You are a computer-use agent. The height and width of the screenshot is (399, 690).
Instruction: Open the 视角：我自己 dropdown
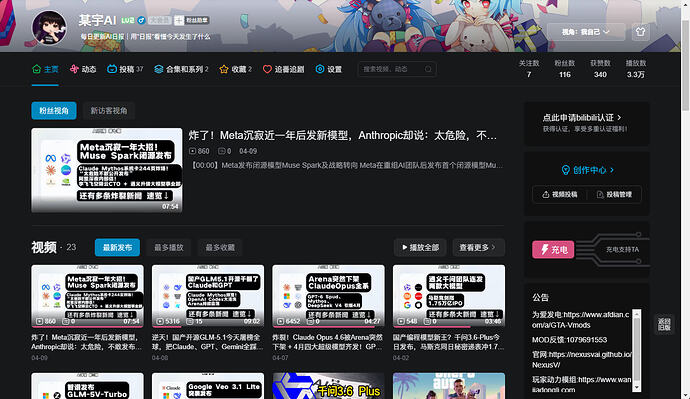(x=586, y=32)
